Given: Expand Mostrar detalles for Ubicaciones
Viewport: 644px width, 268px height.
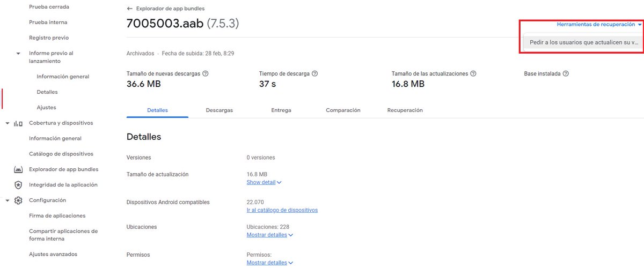Looking at the screenshot, I should 270,235.
